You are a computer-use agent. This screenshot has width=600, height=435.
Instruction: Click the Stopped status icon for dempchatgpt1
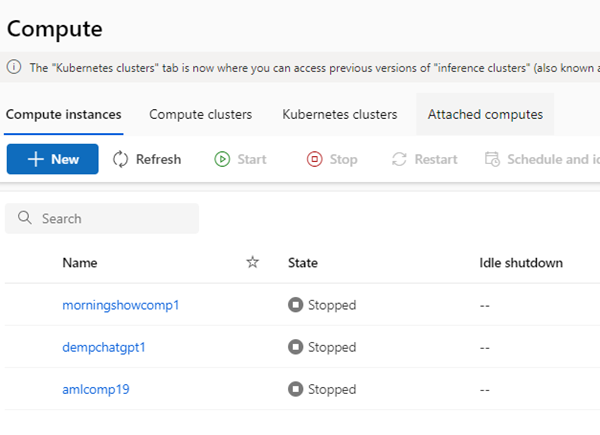coord(295,347)
